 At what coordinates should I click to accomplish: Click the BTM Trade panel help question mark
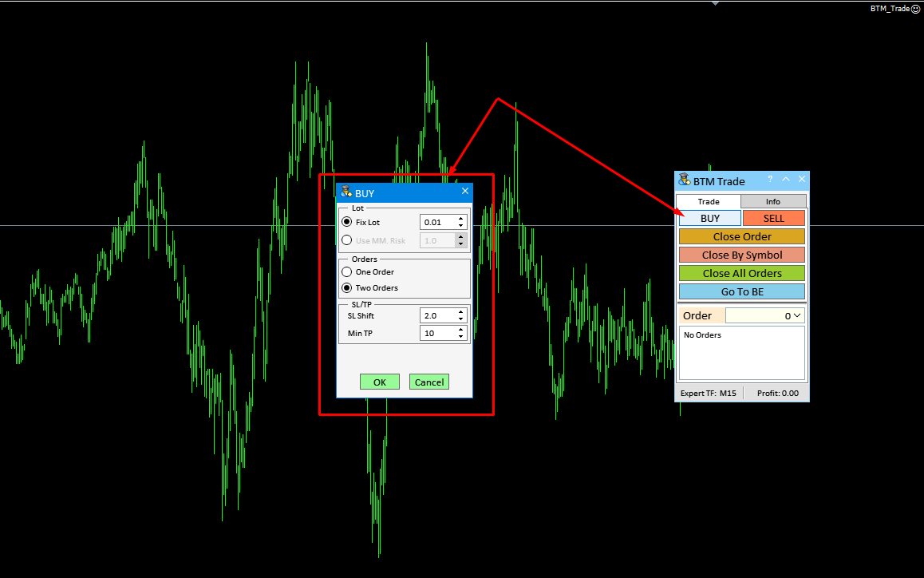click(x=770, y=180)
